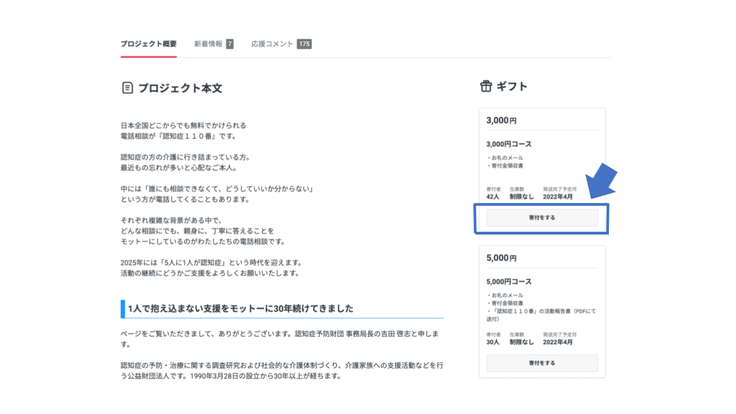Click the 5,000円コース title
Viewport: 736px width, 414px height.
click(509, 282)
